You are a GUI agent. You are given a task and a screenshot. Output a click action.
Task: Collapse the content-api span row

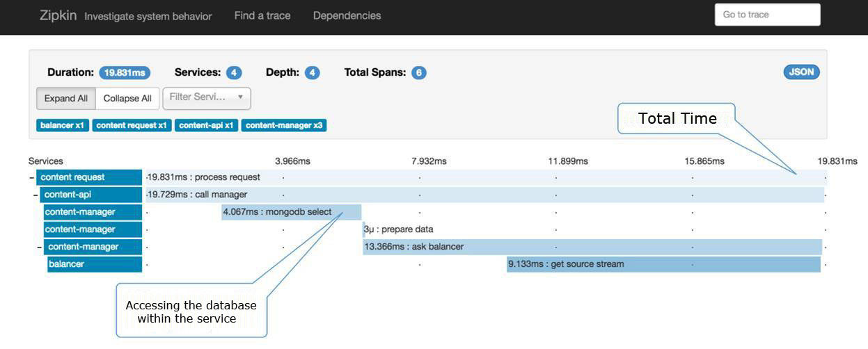click(x=35, y=195)
